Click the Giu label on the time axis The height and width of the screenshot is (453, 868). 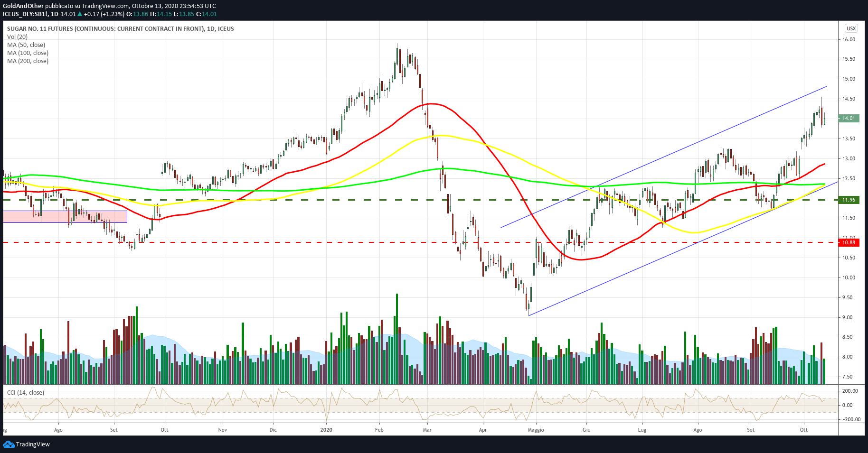586,430
